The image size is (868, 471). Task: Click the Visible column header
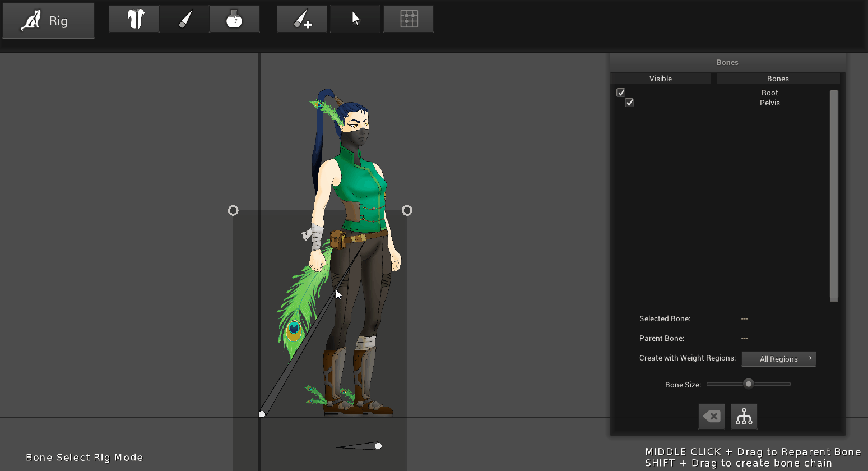[x=660, y=78]
